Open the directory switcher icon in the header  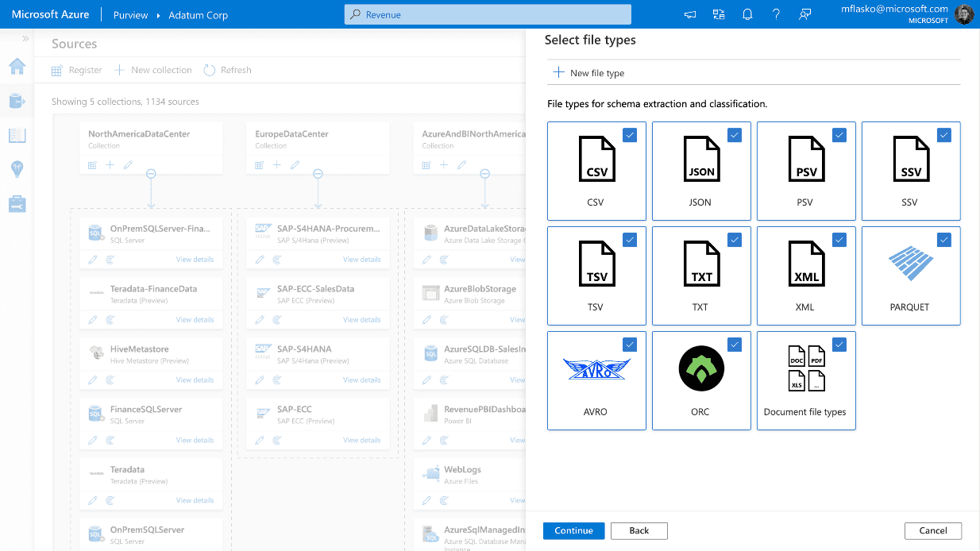[x=719, y=14]
